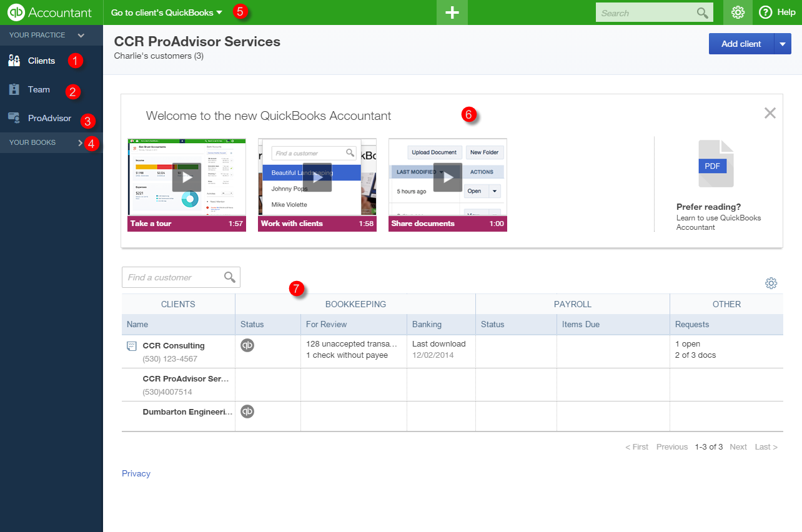Open the settings gear in the top bar

(x=738, y=12)
